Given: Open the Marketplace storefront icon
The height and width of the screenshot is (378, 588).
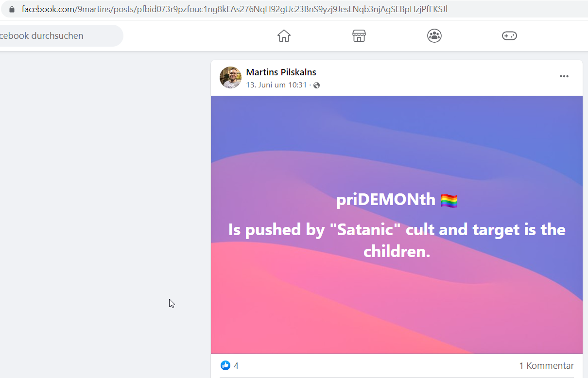Looking at the screenshot, I should pyautogui.click(x=359, y=35).
